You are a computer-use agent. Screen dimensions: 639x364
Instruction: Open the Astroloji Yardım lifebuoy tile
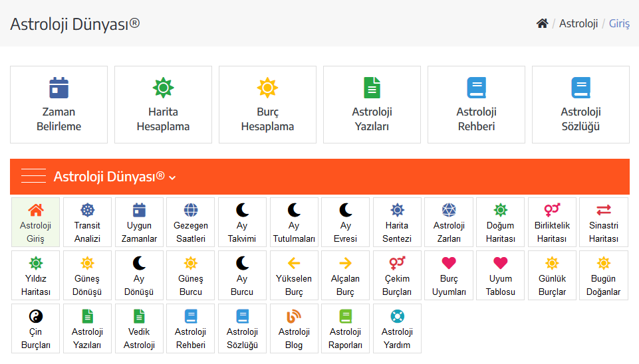pos(397,329)
